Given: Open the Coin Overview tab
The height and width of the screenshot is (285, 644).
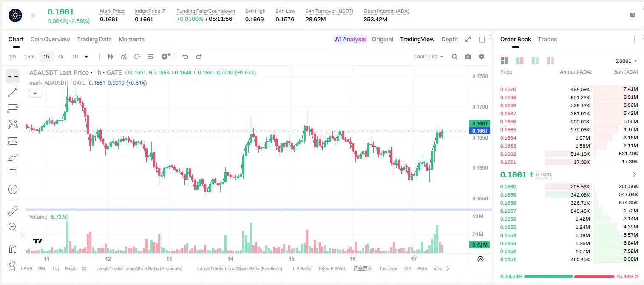Looking at the screenshot, I should pyautogui.click(x=50, y=39).
